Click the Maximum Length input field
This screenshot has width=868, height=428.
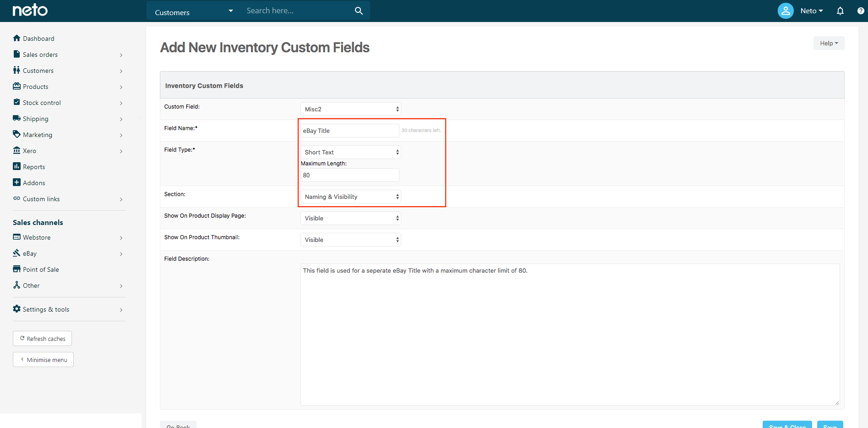tap(350, 175)
